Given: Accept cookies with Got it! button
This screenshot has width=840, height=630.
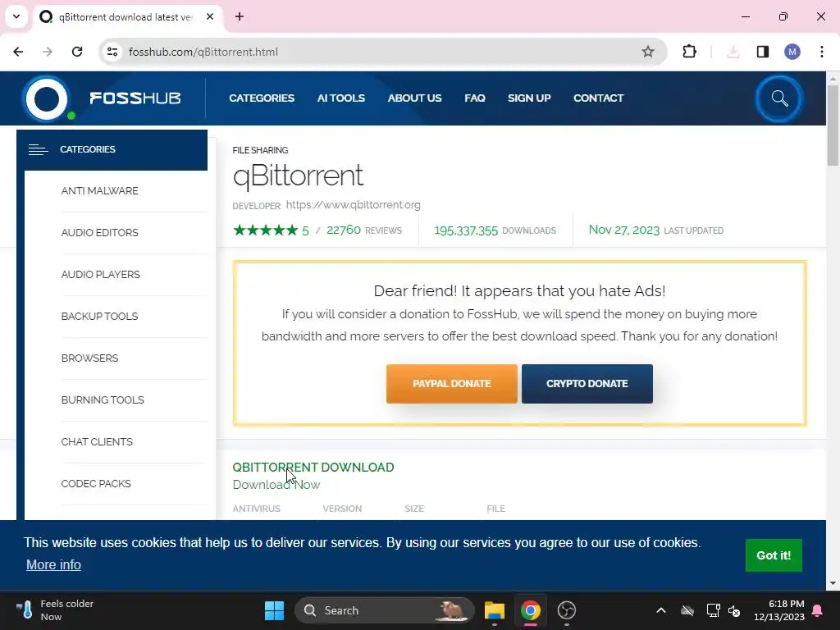Looking at the screenshot, I should (x=774, y=555).
